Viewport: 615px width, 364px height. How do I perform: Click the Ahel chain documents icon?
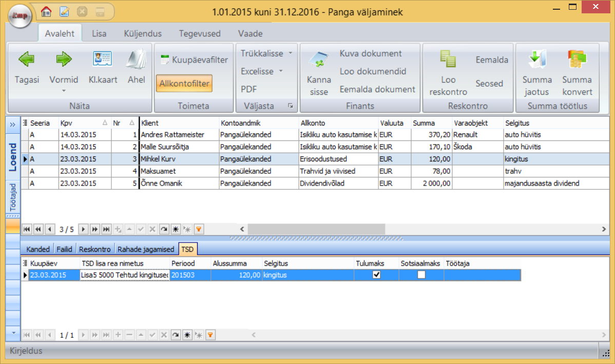[x=136, y=59]
